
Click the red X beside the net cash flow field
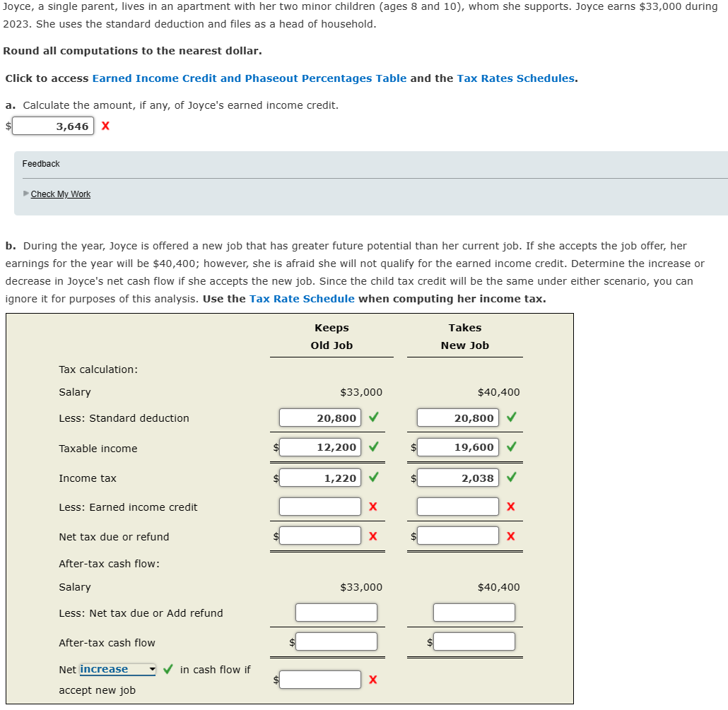[372, 680]
